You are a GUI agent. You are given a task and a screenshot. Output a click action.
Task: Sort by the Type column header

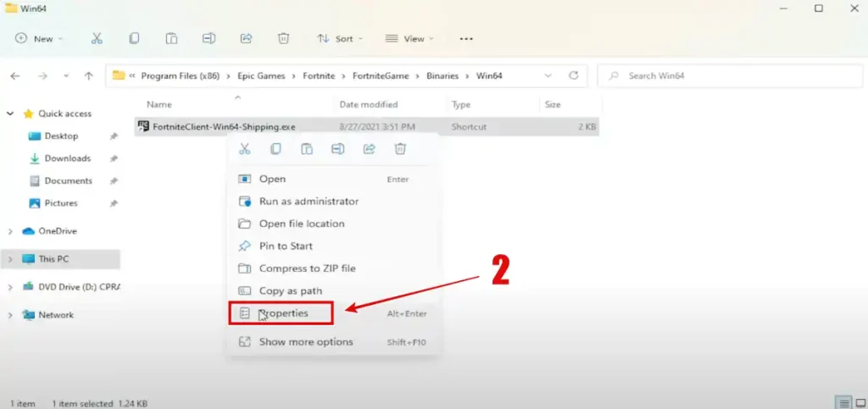460,104
